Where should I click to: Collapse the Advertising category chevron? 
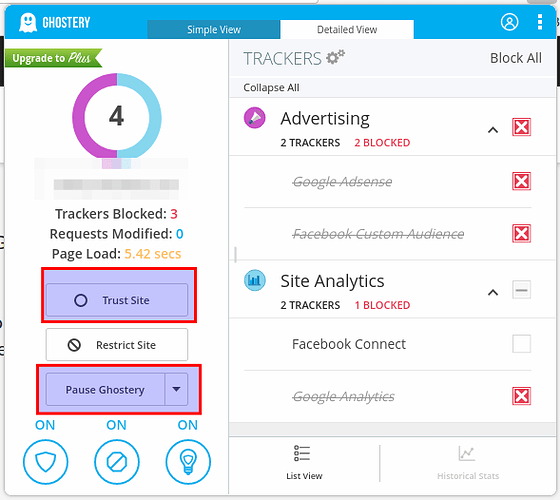click(493, 130)
